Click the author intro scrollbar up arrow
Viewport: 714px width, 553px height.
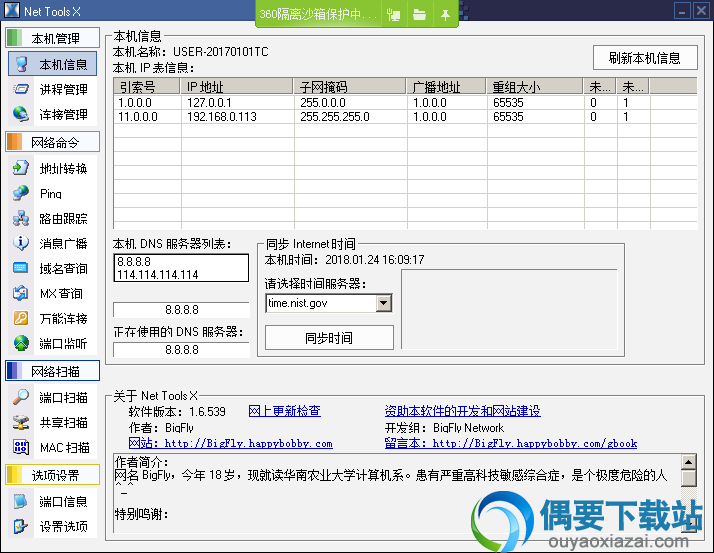pyautogui.click(x=688, y=461)
